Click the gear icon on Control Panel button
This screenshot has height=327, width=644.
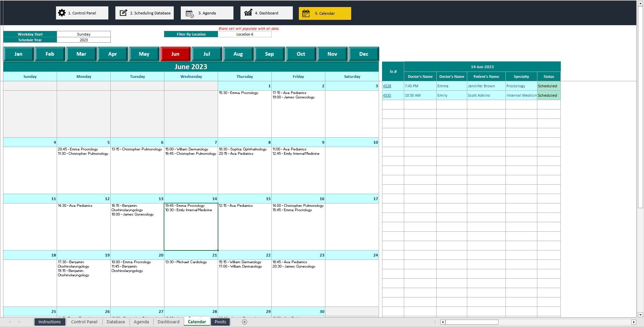62,13
